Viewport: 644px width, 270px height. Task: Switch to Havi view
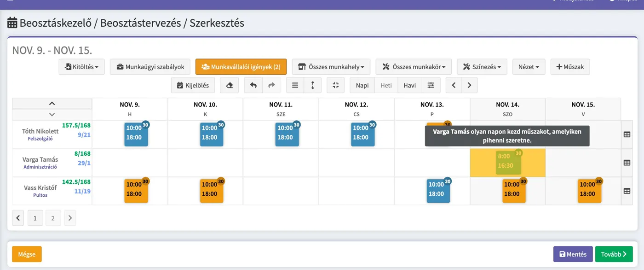(x=410, y=85)
